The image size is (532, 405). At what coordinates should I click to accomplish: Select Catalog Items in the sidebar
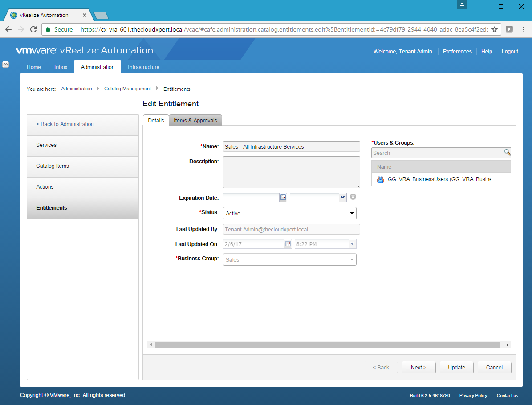coord(53,166)
